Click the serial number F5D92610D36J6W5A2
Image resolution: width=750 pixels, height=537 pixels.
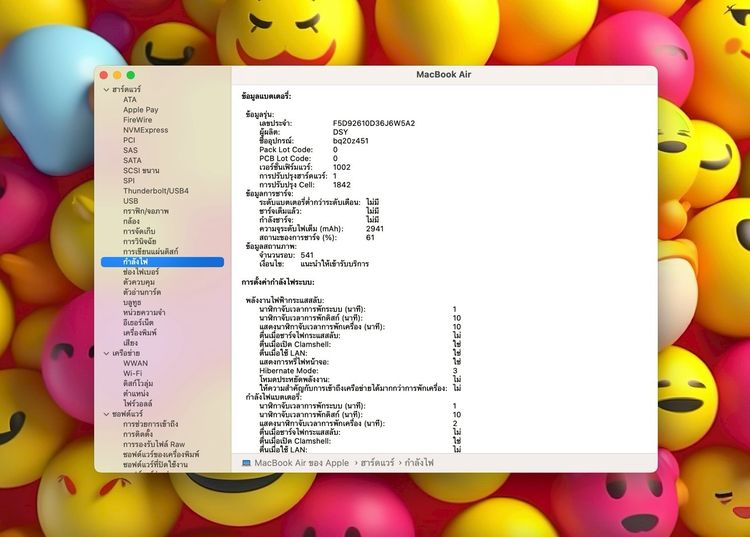pos(374,123)
